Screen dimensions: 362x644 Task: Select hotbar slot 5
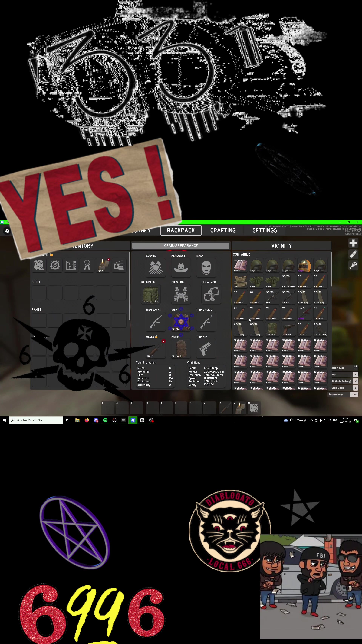click(166, 408)
